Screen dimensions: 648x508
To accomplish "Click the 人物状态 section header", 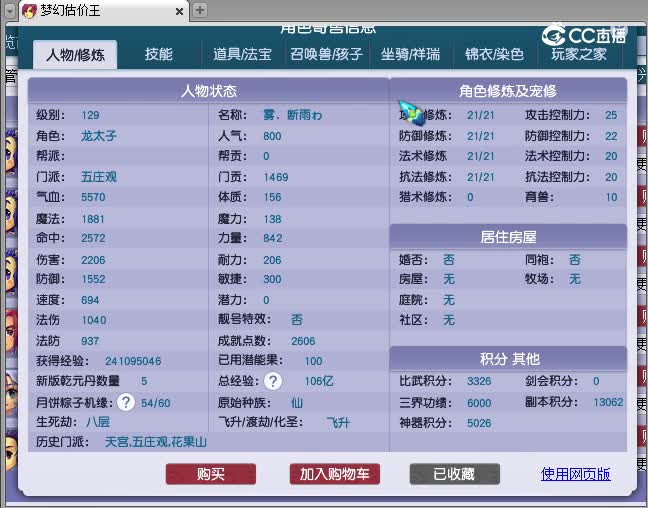I will [209, 91].
